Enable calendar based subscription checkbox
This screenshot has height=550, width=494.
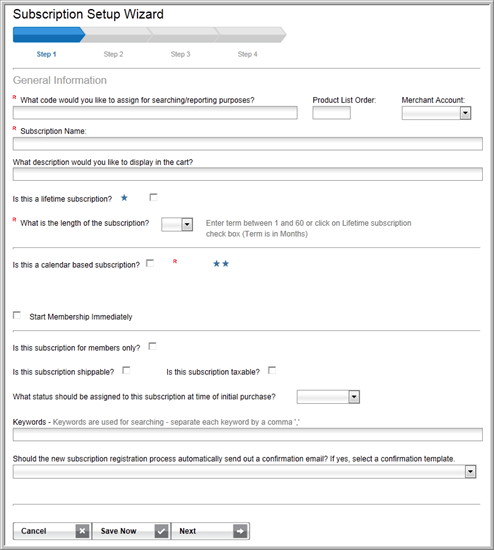(150, 263)
